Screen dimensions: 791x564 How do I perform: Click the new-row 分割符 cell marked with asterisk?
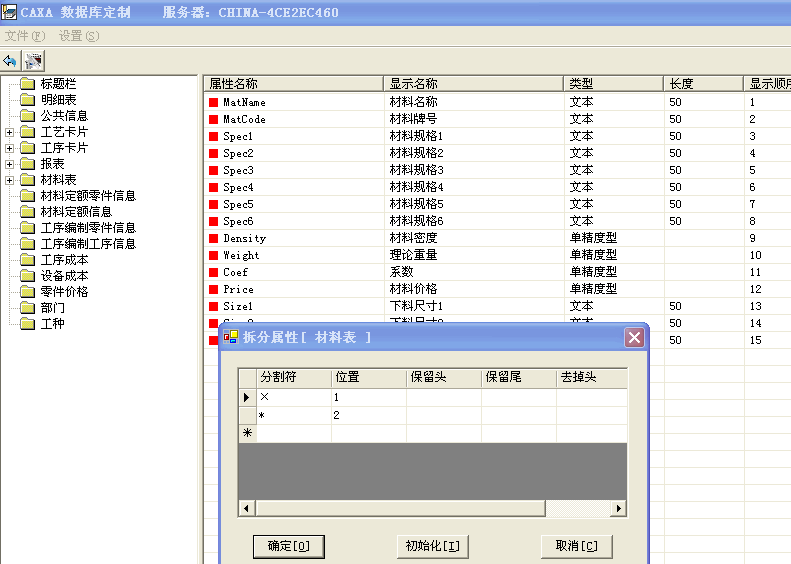(x=293, y=433)
